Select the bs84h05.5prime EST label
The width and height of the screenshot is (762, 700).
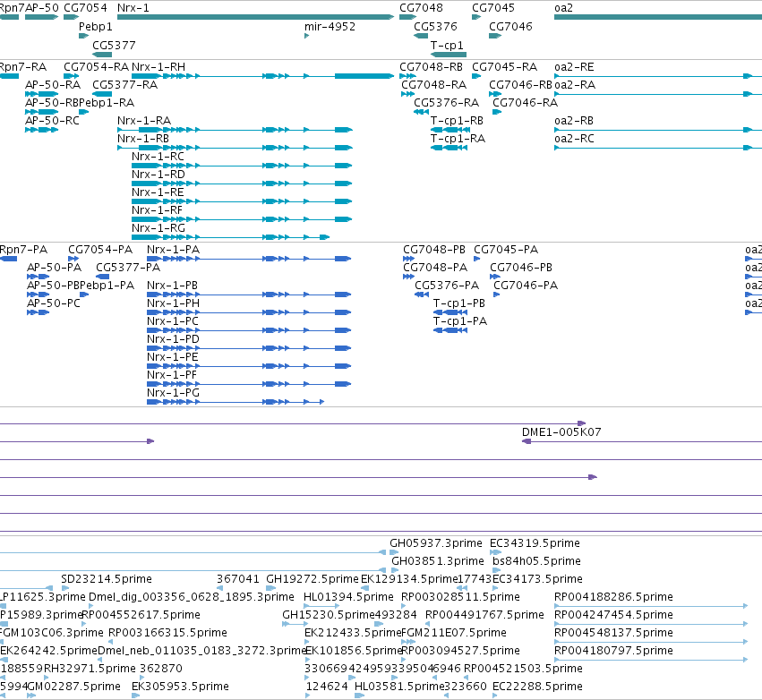(x=536, y=561)
